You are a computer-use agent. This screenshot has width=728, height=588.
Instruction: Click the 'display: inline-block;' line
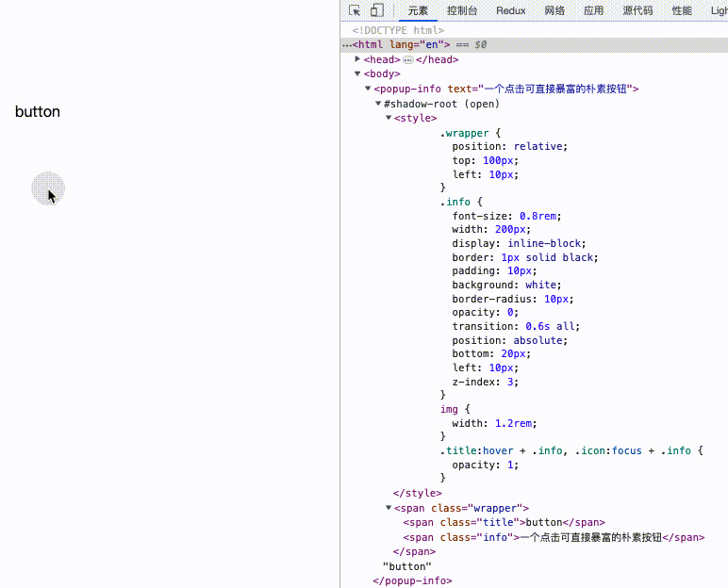coord(519,243)
